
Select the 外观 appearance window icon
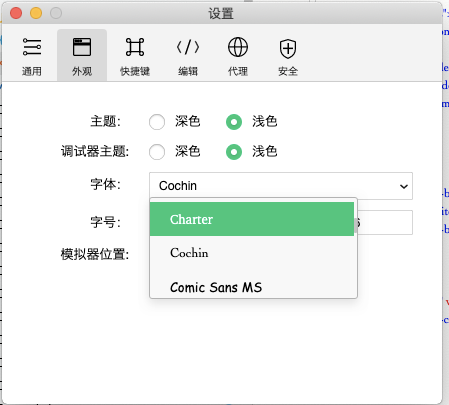[x=82, y=47]
